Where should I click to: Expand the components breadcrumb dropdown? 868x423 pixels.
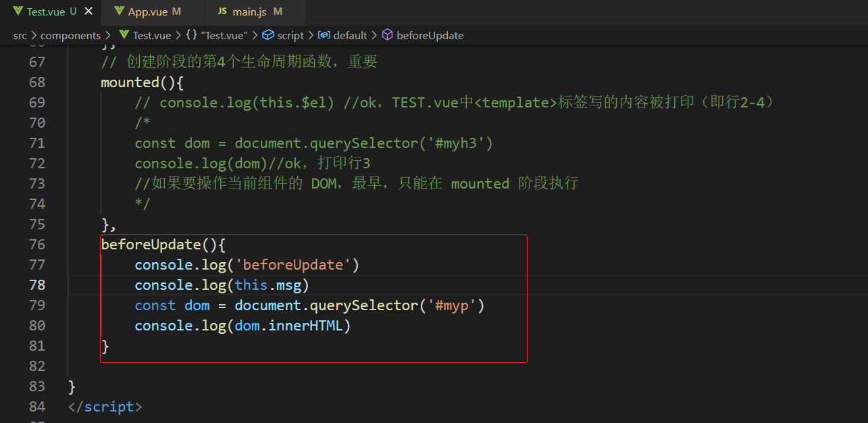(x=70, y=35)
